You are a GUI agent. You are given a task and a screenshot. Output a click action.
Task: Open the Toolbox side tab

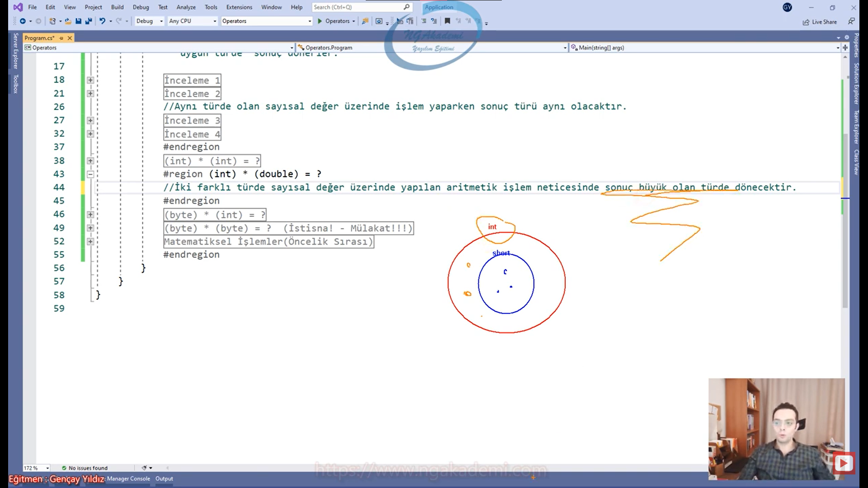click(x=16, y=84)
